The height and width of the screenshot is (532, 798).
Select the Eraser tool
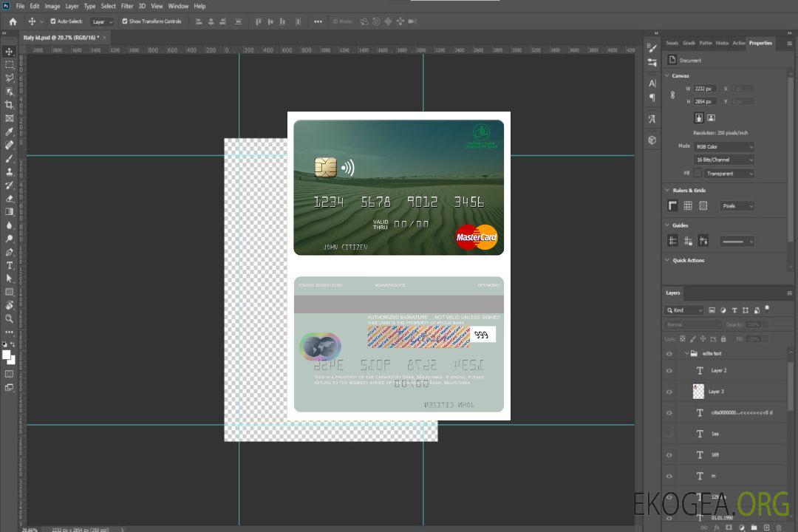(x=10, y=198)
